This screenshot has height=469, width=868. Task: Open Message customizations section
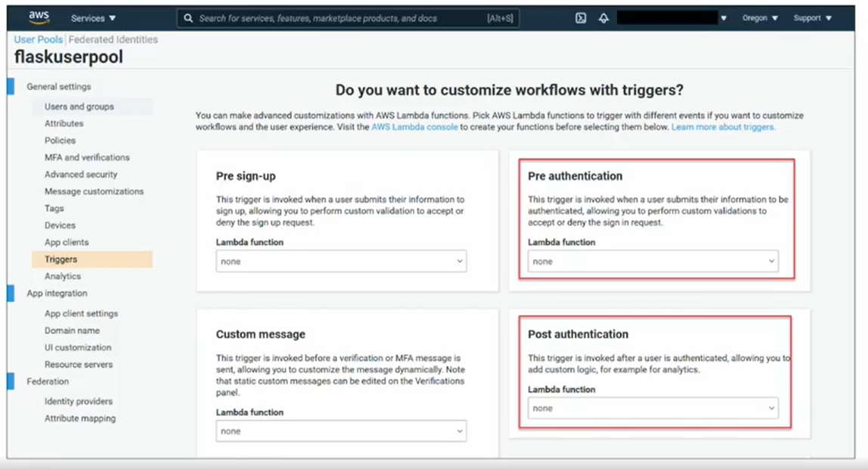(94, 191)
